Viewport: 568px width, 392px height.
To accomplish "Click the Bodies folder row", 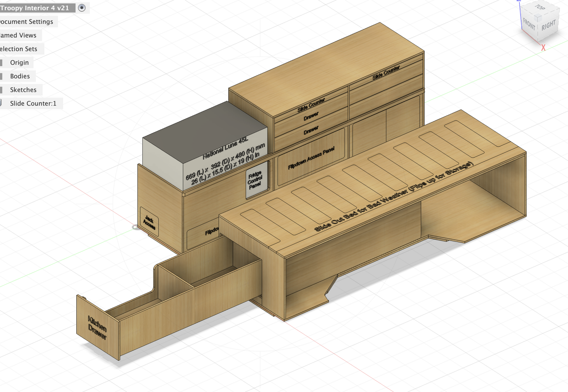I will click(x=20, y=76).
